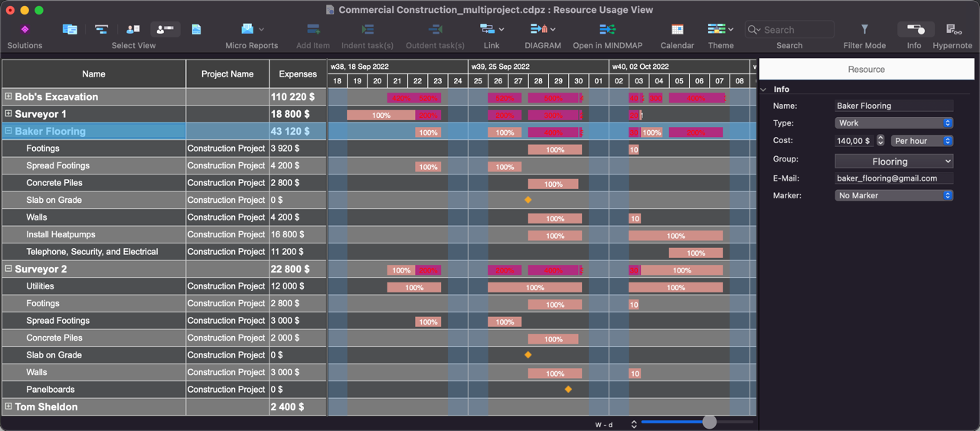Switch to the resource sheet view icon
This screenshot has height=431, width=980.
click(133, 29)
